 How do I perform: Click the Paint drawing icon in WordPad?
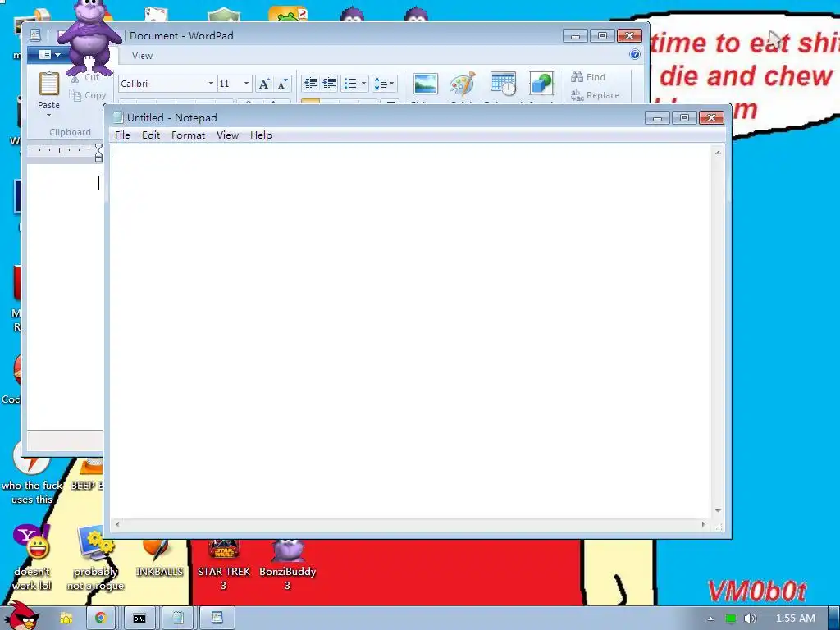(x=463, y=84)
